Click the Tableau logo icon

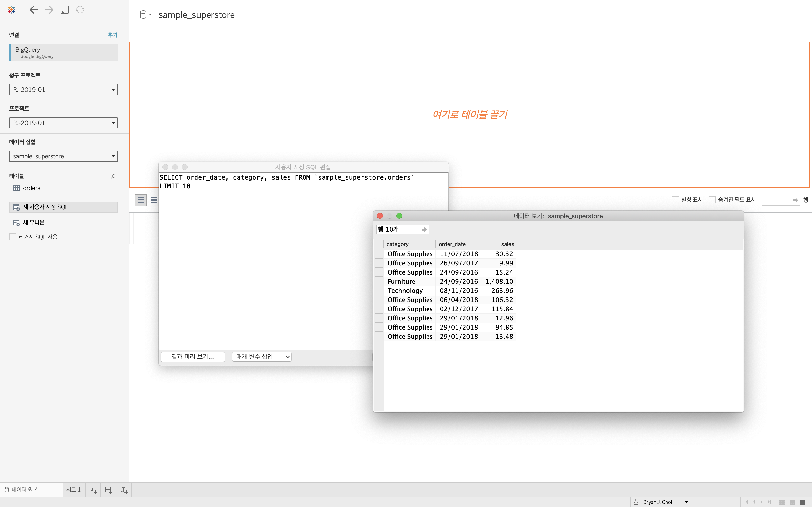tap(12, 10)
